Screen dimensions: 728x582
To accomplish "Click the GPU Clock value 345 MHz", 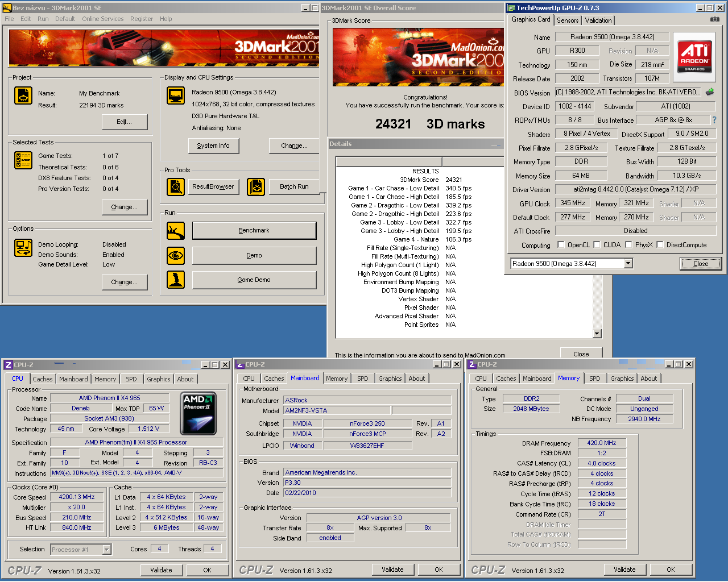I will [x=573, y=203].
